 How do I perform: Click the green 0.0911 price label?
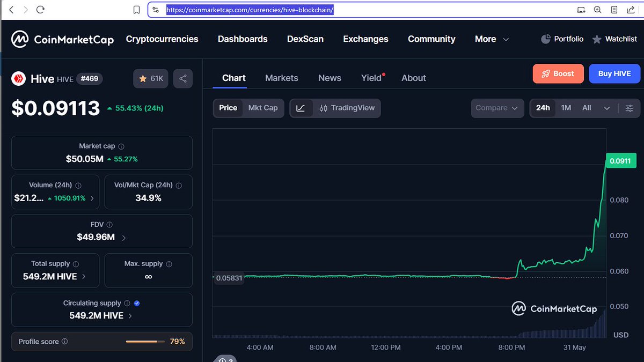point(621,160)
